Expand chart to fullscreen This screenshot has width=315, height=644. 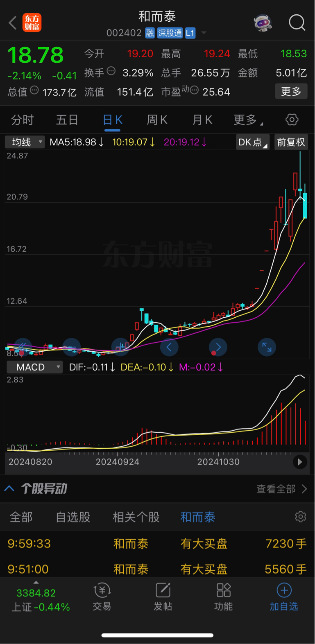coord(267,347)
